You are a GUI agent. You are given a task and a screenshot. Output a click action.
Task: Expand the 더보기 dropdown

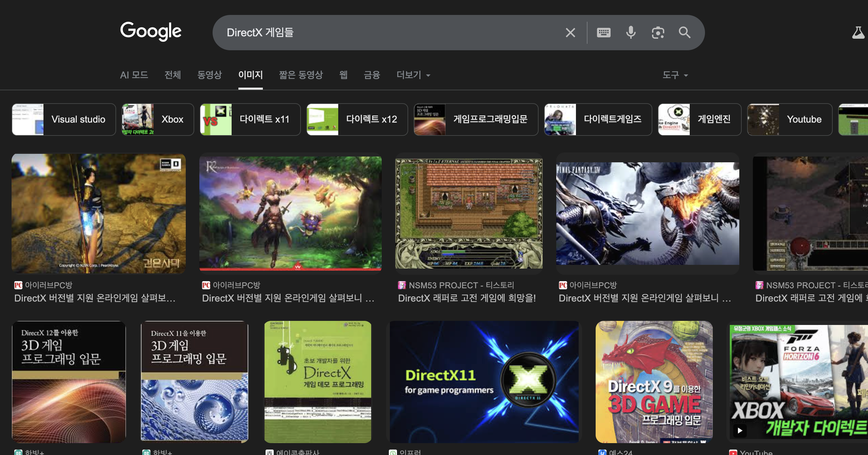tap(413, 75)
